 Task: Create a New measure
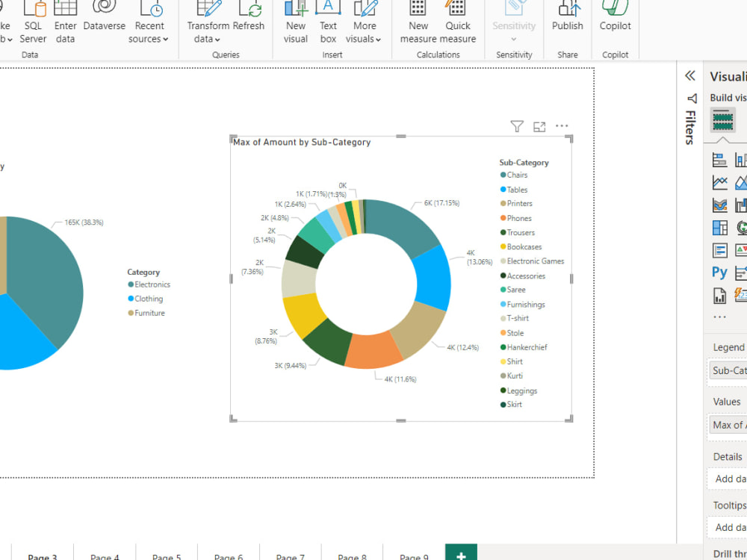[x=418, y=23]
